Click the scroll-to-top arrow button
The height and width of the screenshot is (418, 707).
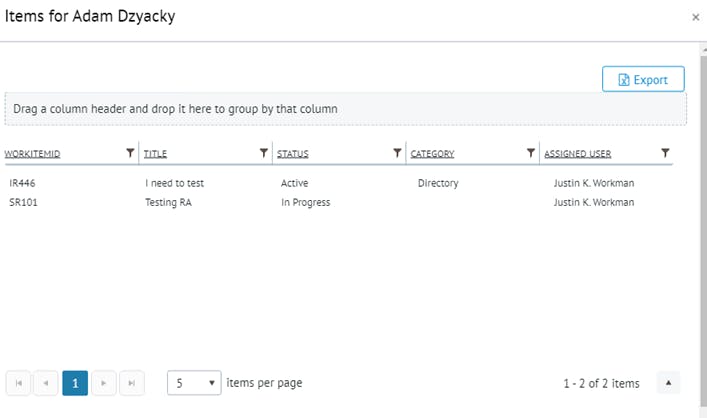click(x=669, y=383)
